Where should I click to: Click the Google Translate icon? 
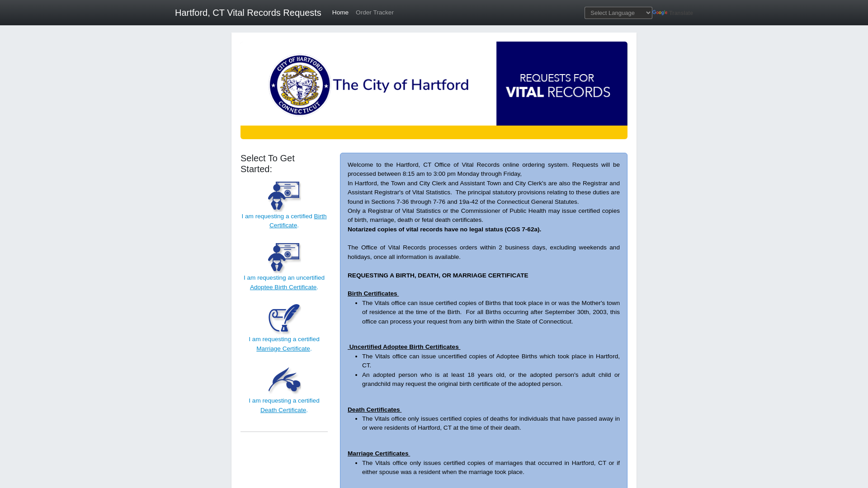coord(660,13)
